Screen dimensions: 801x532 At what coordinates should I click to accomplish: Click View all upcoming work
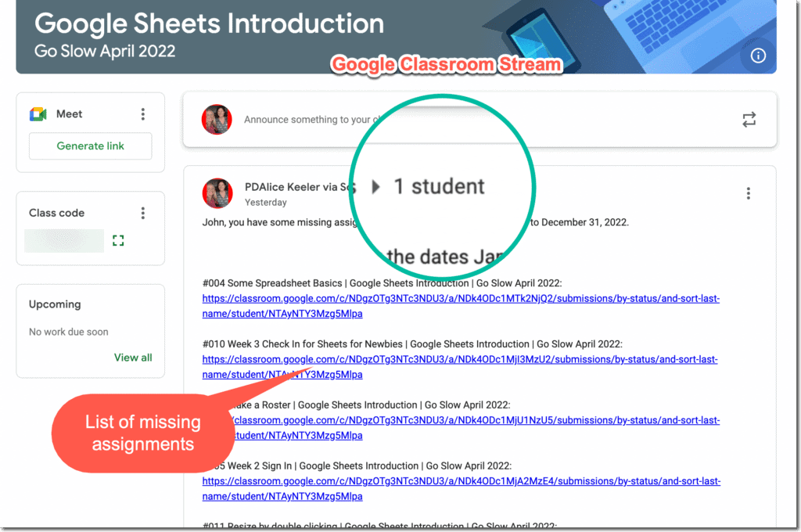pyautogui.click(x=133, y=358)
